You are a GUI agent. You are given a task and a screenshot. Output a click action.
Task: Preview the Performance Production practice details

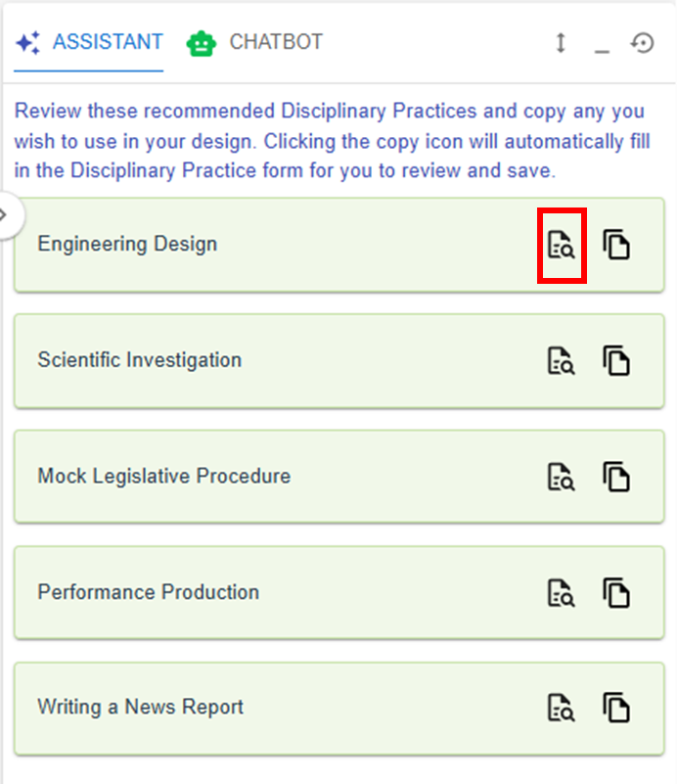[x=562, y=593]
